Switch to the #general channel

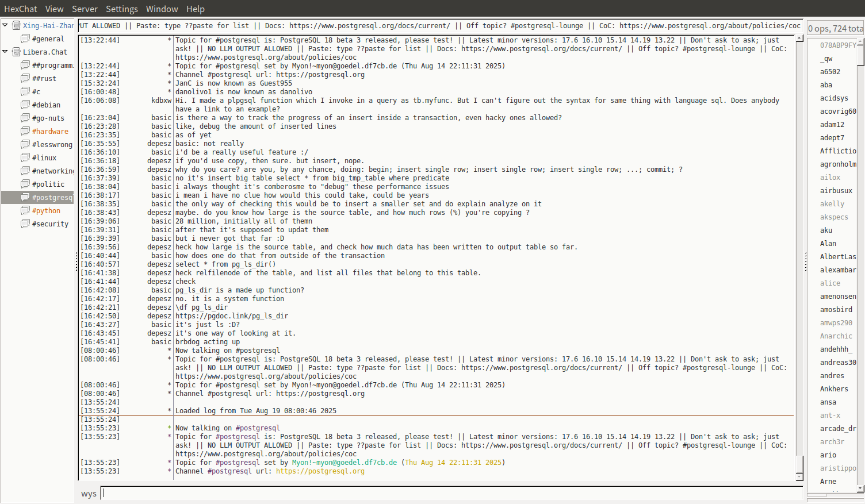[48, 39]
